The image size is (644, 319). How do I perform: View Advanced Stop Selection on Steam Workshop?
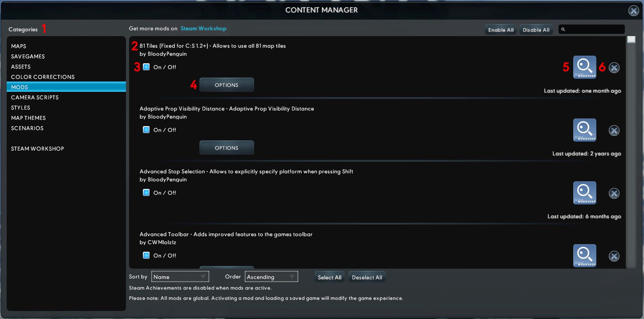(x=585, y=193)
